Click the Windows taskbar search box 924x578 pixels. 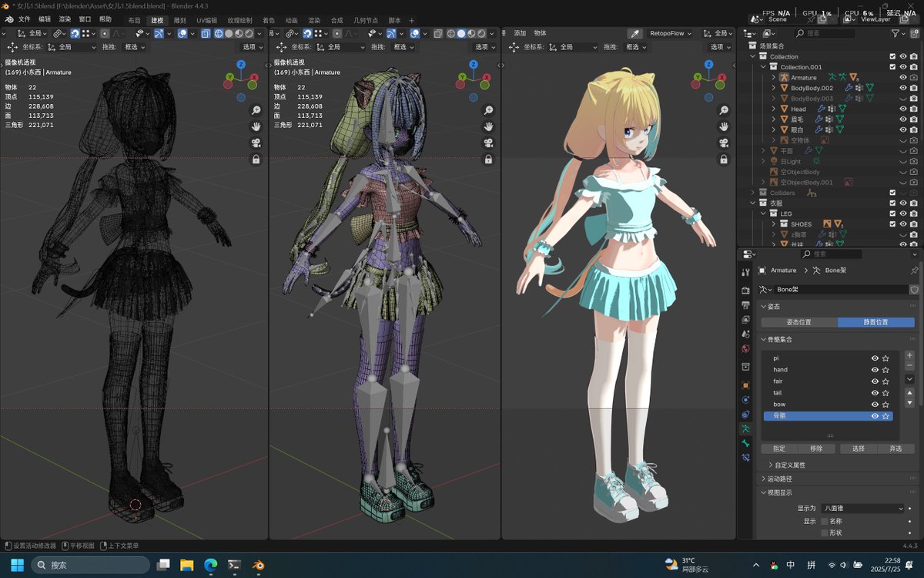(91, 565)
